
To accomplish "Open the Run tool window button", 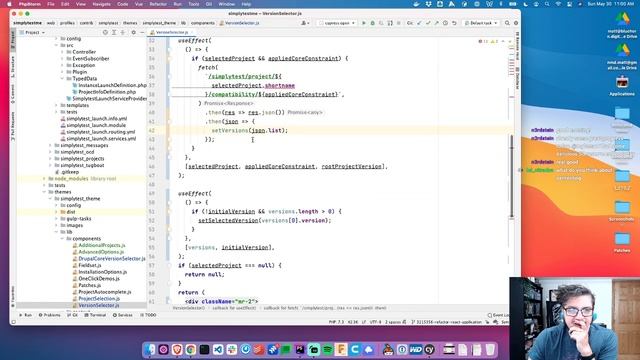I will pos(25,315).
